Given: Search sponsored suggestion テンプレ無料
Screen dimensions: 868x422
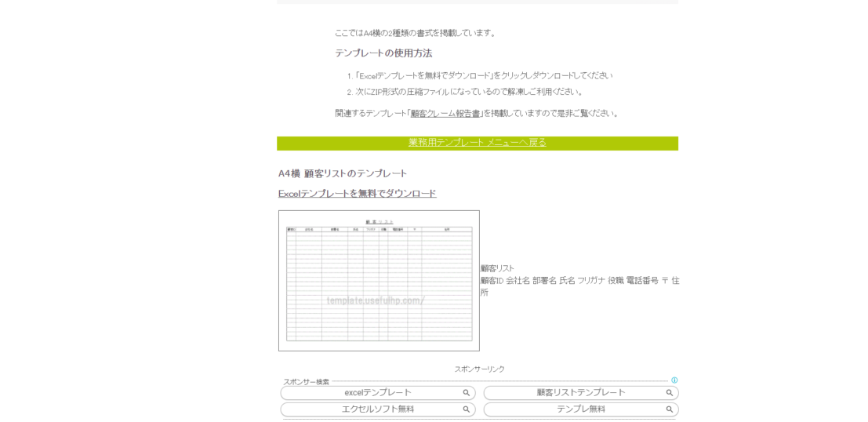Looking at the screenshot, I should coord(581,409).
